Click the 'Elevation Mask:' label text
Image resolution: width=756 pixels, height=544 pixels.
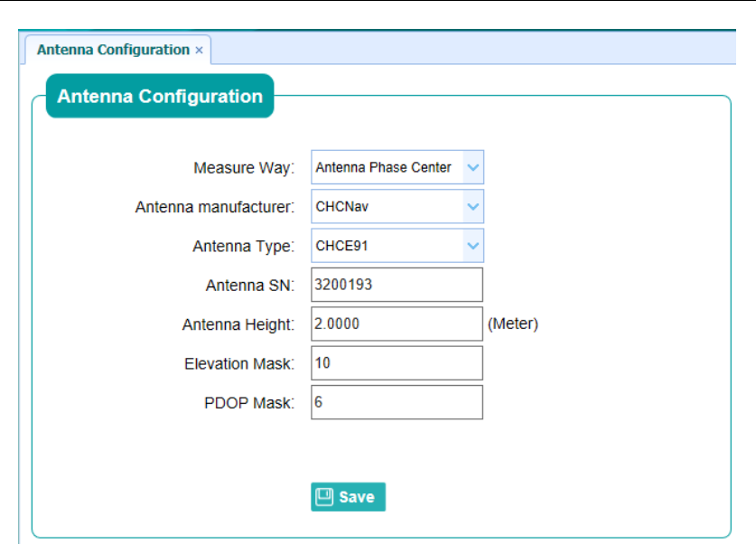(x=239, y=364)
